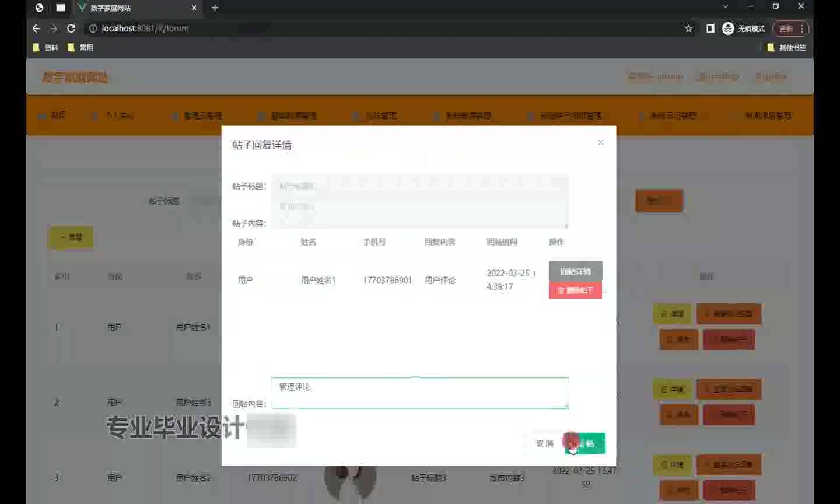
Task: Click the green 回帖 submit button
Action: tap(585, 443)
